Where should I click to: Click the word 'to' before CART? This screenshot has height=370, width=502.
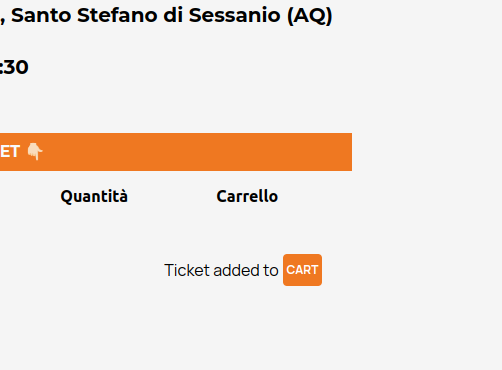pos(271,270)
